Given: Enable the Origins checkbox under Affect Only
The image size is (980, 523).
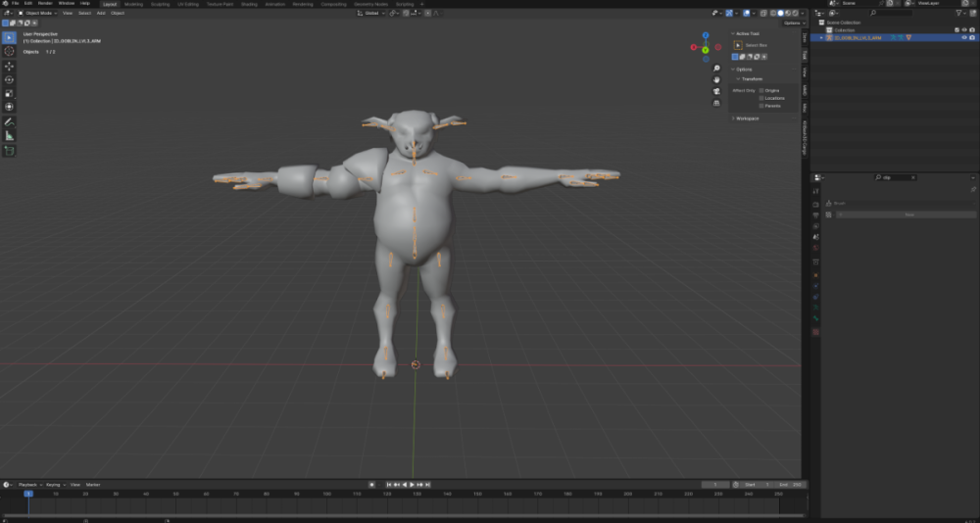Looking at the screenshot, I should click(x=761, y=90).
